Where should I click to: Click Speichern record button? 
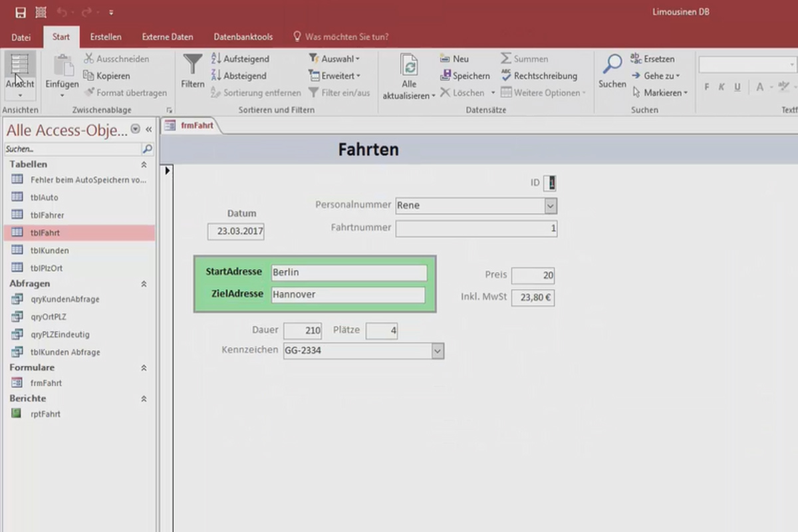465,76
